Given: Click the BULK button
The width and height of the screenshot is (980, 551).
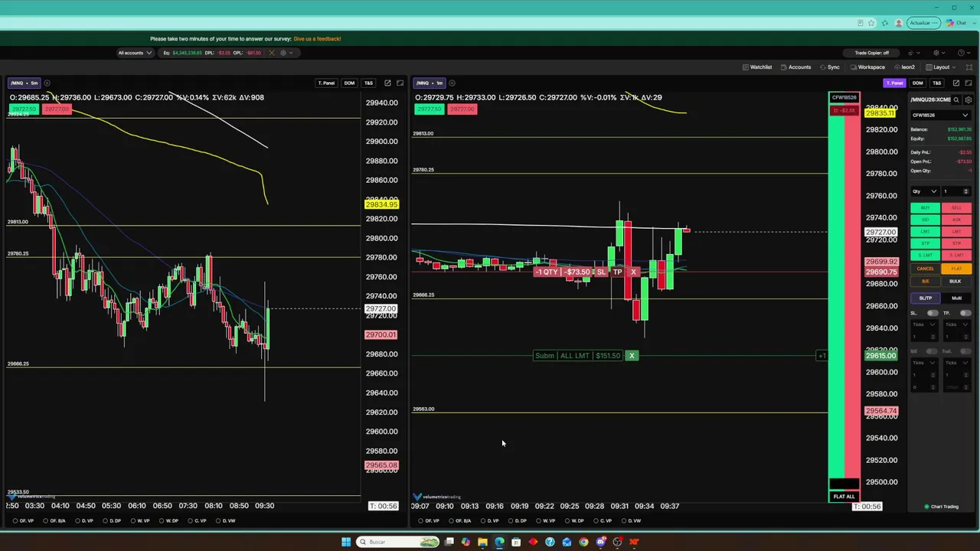Looking at the screenshot, I should point(955,281).
